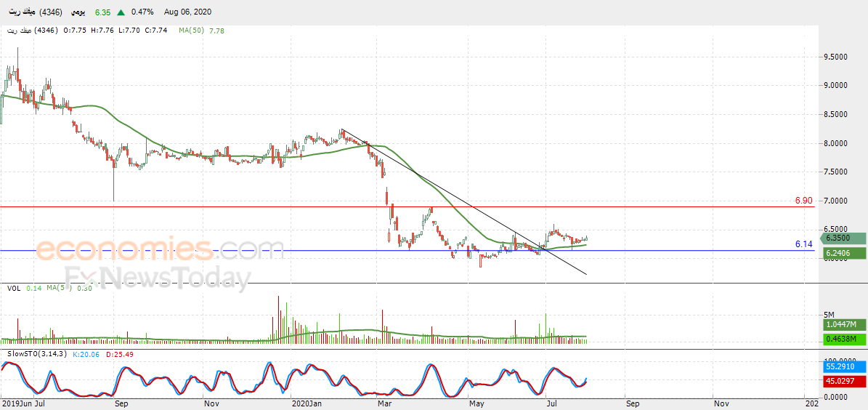
Task: Click the first Sep date axis label
Action: [121, 404]
